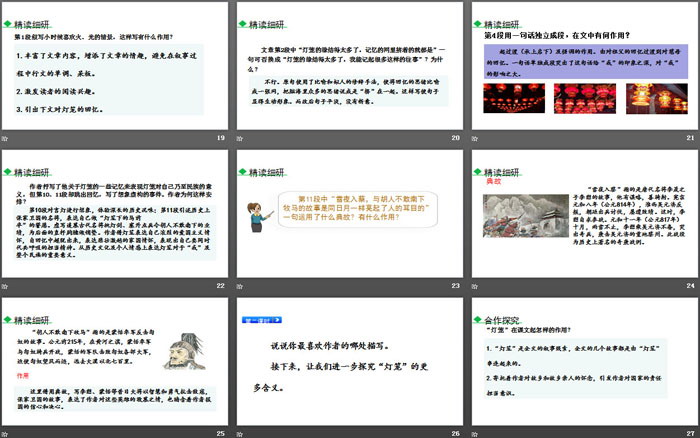Click the animation star icon below slide 24
Viewport: 700px width, 438px height.
pyautogui.click(x=475, y=286)
